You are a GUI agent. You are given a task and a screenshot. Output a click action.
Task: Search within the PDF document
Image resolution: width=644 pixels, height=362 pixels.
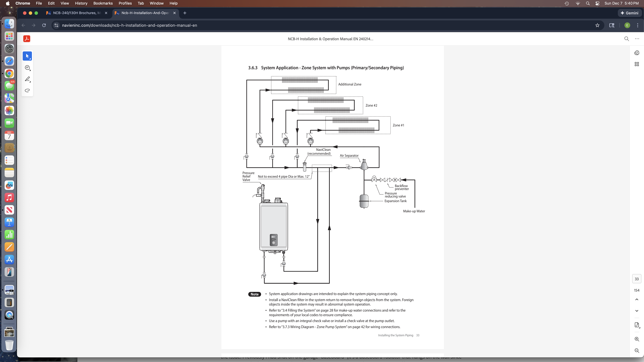tap(626, 39)
